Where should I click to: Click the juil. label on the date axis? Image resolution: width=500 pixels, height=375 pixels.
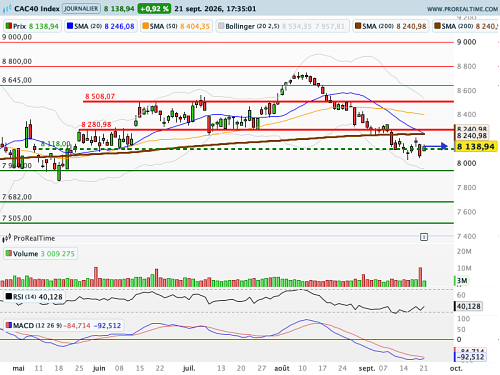point(189,368)
